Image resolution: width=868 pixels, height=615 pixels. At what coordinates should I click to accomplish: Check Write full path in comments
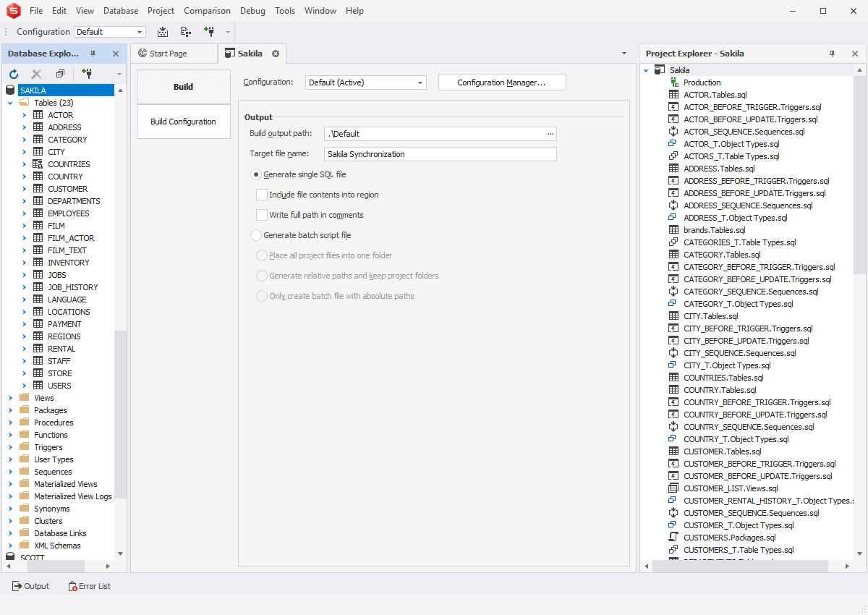pos(262,215)
